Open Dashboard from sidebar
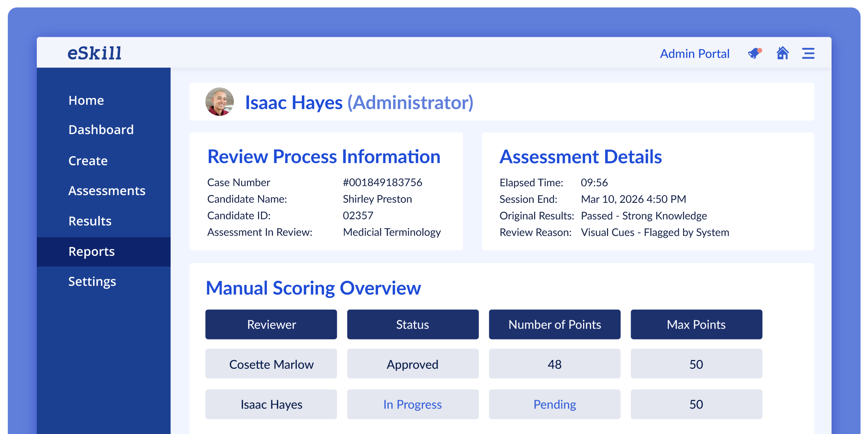The width and height of the screenshot is (868, 434). tap(101, 130)
